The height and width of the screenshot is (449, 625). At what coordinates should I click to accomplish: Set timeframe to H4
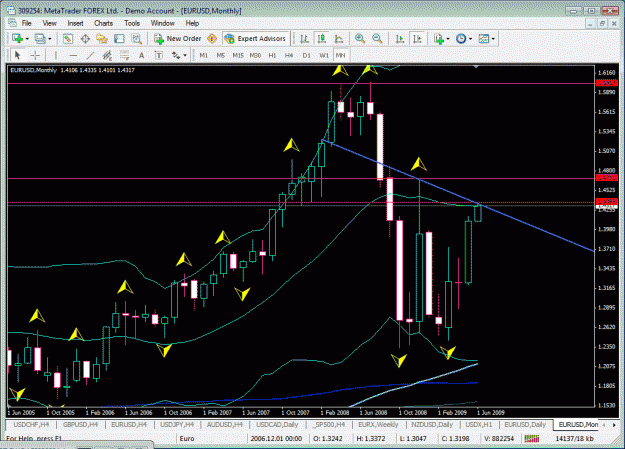click(289, 55)
